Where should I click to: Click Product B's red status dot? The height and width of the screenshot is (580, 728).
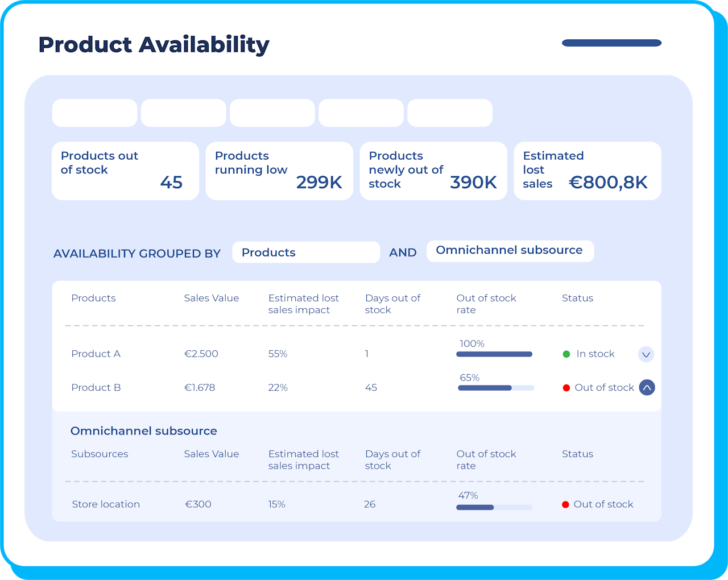pos(566,388)
